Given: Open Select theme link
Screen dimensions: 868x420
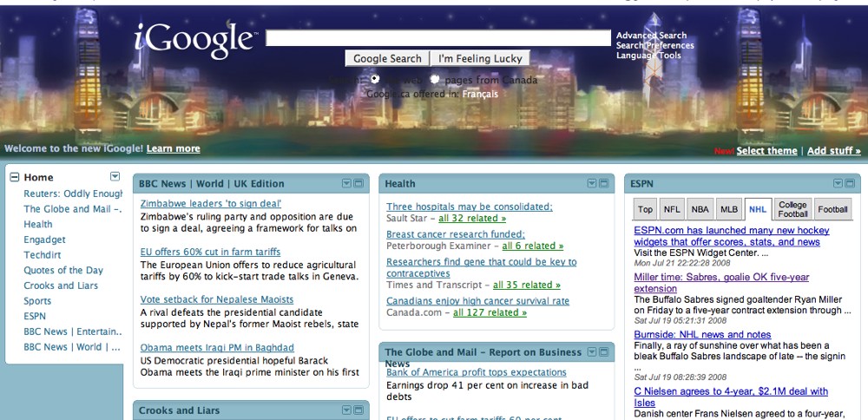Looking at the screenshot, I should pyautogui.click(x=766, y=150).
